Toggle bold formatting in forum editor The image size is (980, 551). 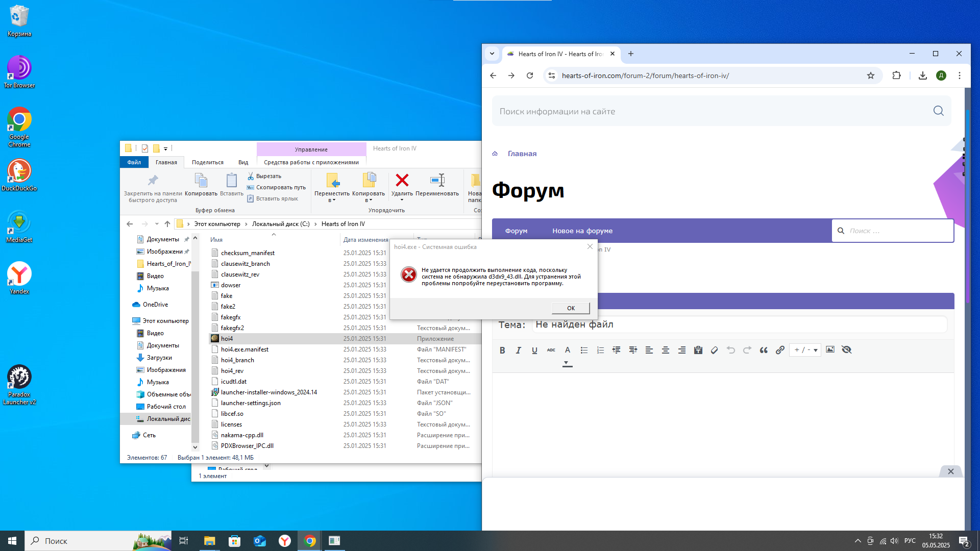502,350
